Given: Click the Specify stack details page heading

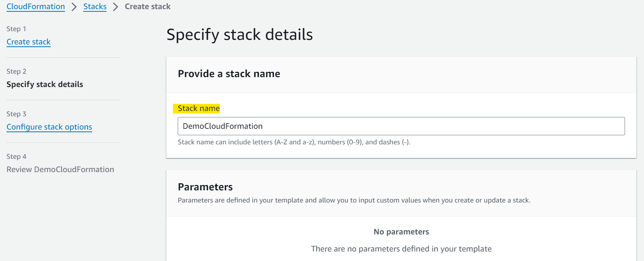Looking at the screenshot, I should pyautogui.click(x=240, y=35).
